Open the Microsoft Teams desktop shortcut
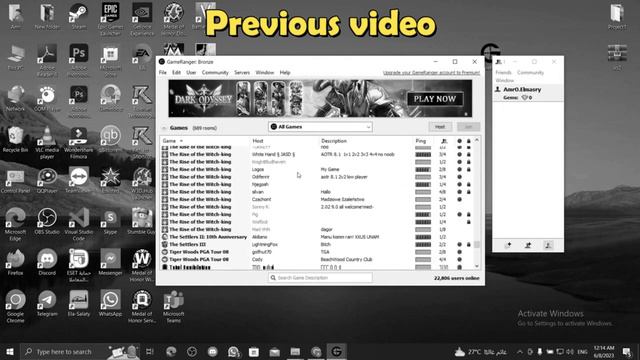 pyautogui.click(x=173, y=307)
